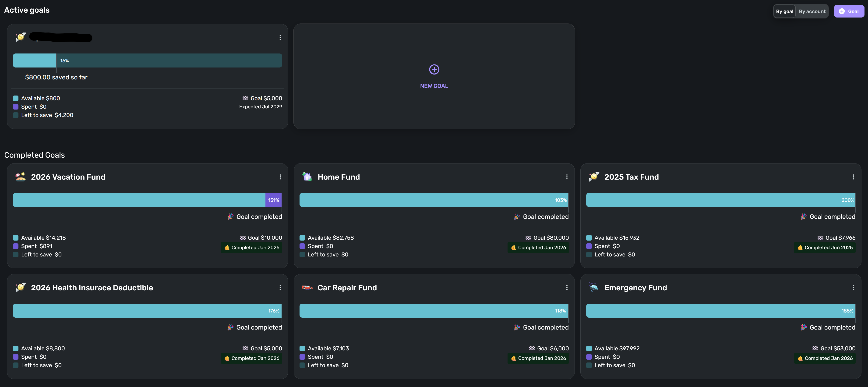Click the 2026 Health Insurace Deductible money icon
Viewport: 868px width, 387px height.
tap(21, 288)
